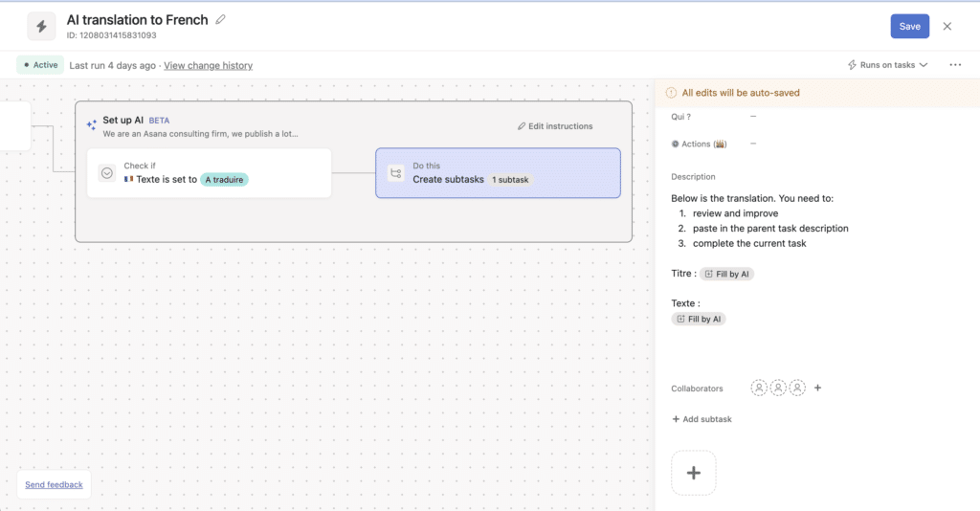Open the Actions field value
The width and height of the screenshot is (980, 511).
coord(753,144)
